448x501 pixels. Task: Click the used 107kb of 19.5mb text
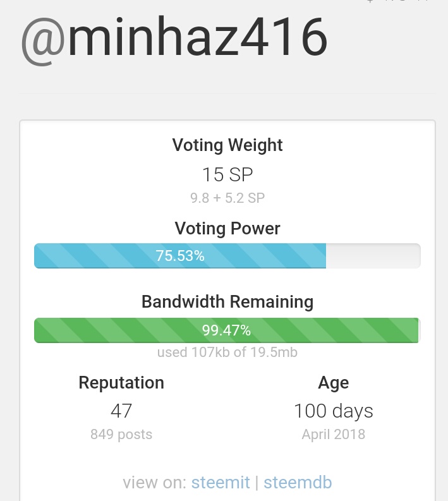227,353
